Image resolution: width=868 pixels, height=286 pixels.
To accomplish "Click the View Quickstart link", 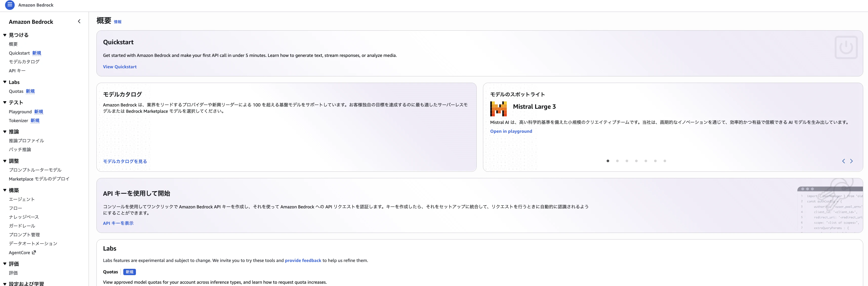I will click(x=120, y=67).
